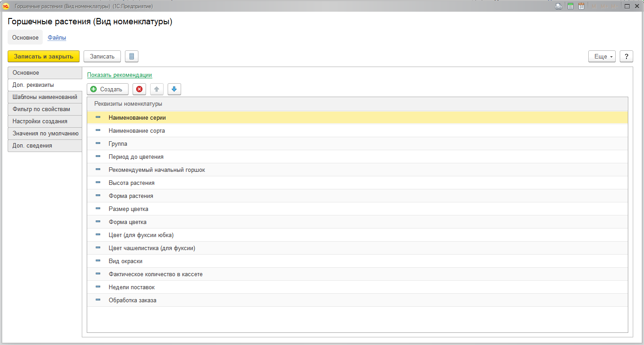Viewport: 644px width, 345px height.
Task: Switch to Шаблоны наименований tab
Action: tap(45, 97)
